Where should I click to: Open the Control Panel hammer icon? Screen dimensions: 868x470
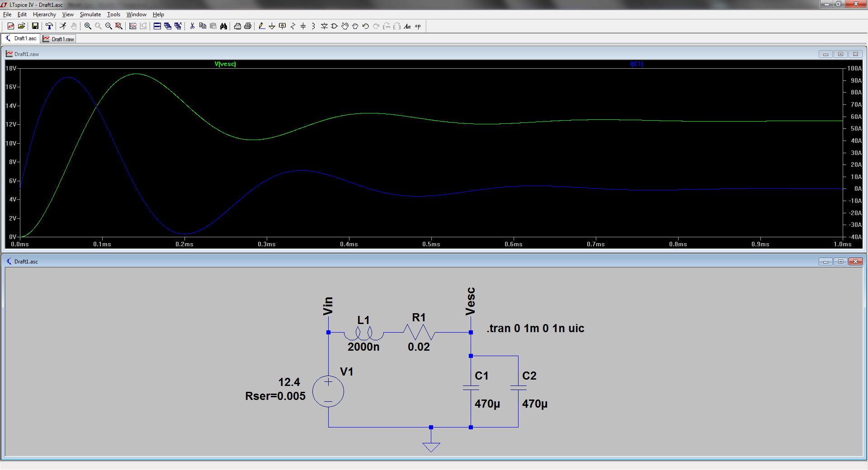click(x=49, y=26)
